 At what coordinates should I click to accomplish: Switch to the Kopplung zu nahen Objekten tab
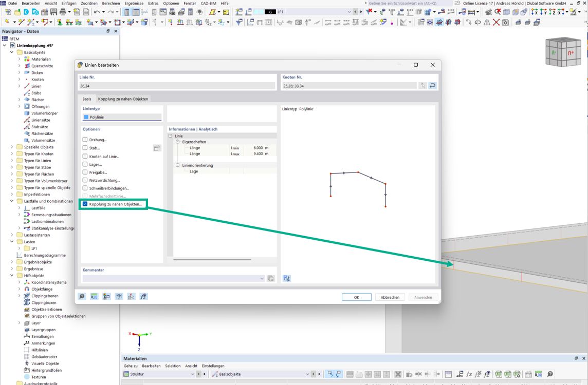coord(123,99)
